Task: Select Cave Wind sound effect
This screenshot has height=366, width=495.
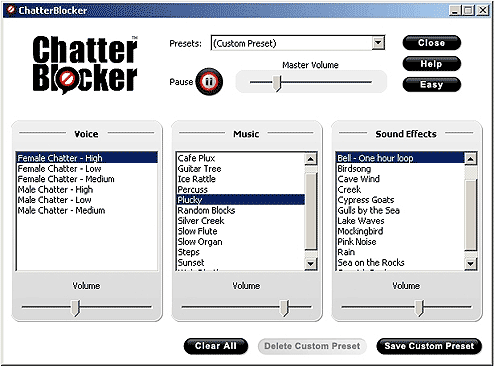Action: tap(400, 179)
